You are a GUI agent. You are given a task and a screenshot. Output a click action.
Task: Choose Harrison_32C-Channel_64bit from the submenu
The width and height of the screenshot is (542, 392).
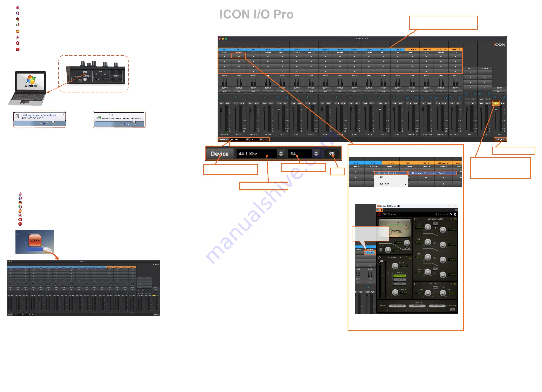tap(432, 173)
